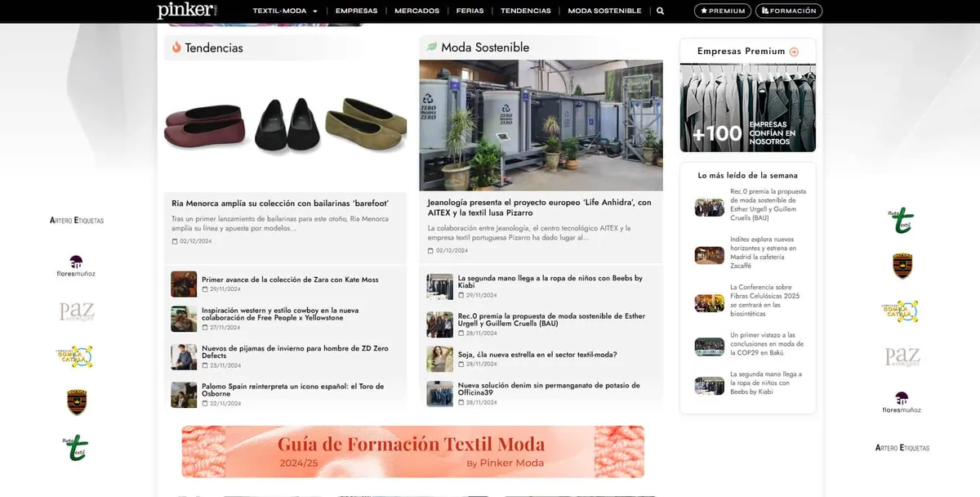Open Rec.0 premia story in most-read sidebar
Viewport: 980px width, 497px height.
(768, 204)
